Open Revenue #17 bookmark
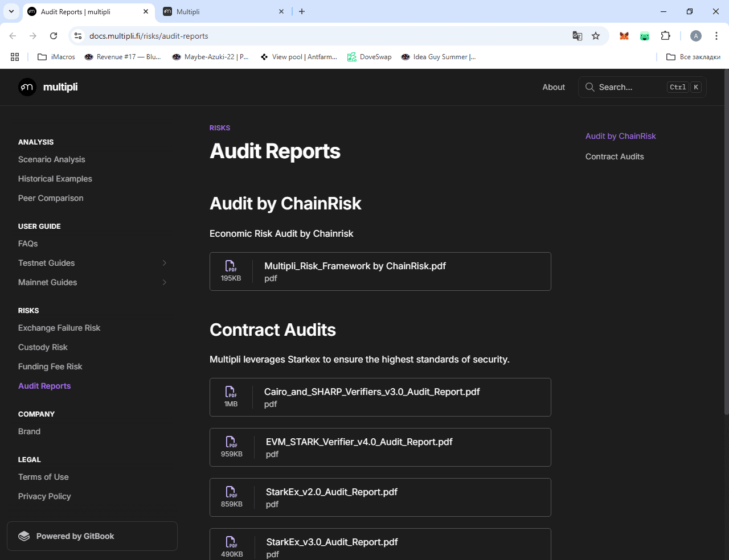The width and height of the screenshot is (729, 560). 122,57
